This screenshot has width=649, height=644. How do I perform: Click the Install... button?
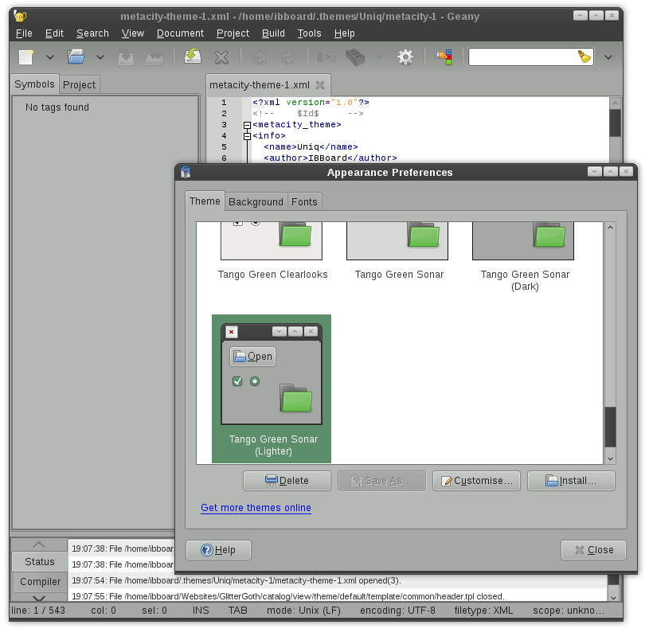pyautogui.click(x=571, y=481)
